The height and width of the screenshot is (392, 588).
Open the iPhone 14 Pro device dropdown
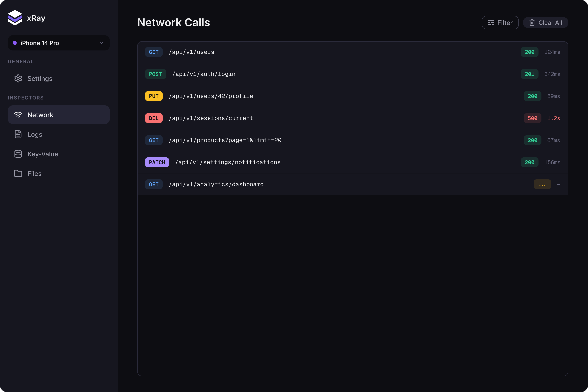coord(58,43)
